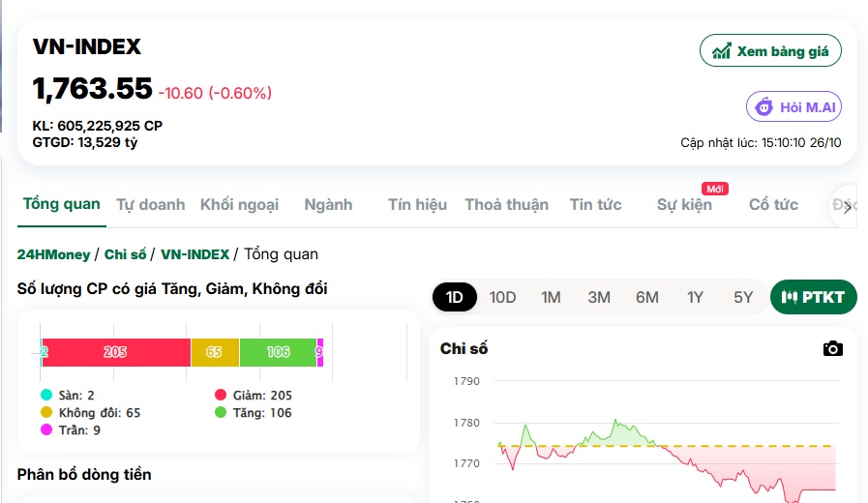Click the Chỉ số chart heading

tap(464, 348)
